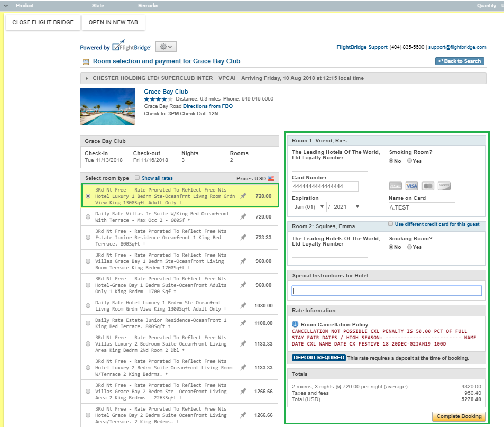Open the gear settings dropdown

pos(166,47)
